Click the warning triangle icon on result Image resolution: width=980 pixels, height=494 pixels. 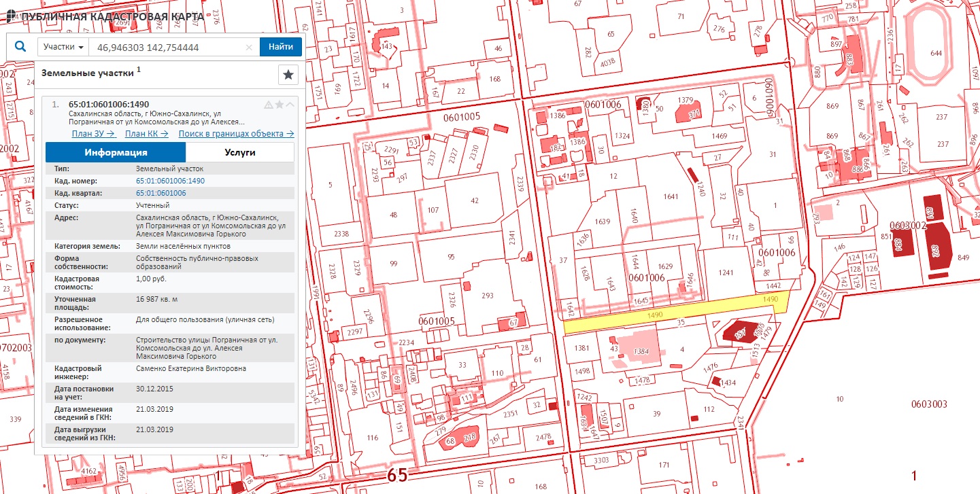coord(268,105)
